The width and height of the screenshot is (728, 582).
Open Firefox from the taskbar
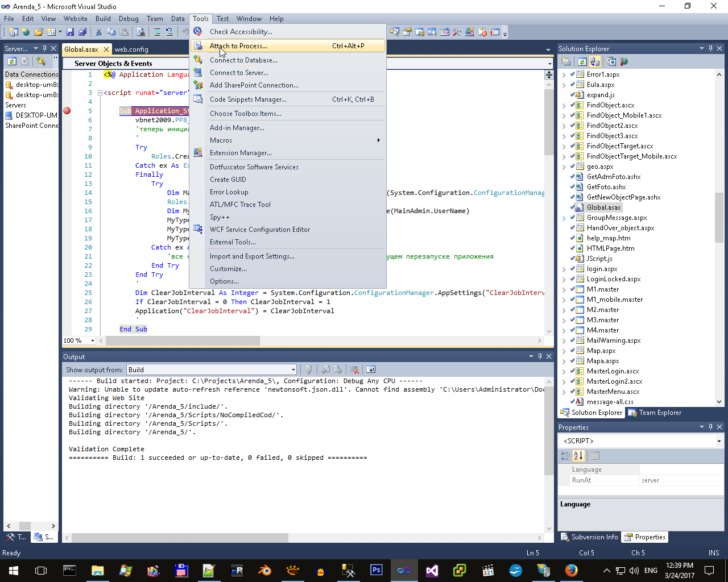click(572, 571)
